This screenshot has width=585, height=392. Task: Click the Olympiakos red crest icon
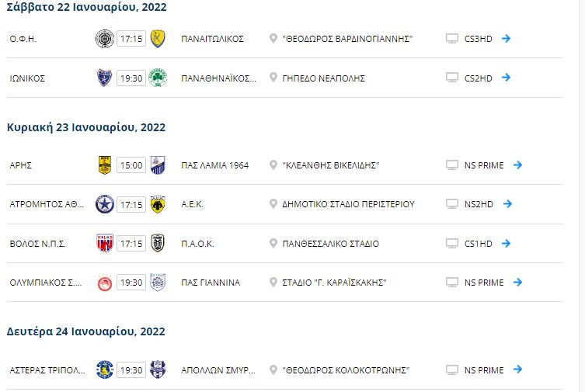[104, 283]
